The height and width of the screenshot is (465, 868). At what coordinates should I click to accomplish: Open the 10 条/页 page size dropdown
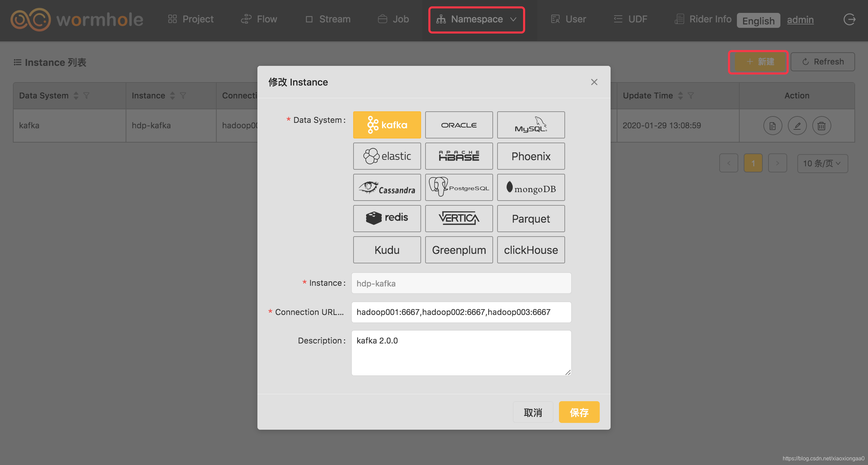click(822, 164)
